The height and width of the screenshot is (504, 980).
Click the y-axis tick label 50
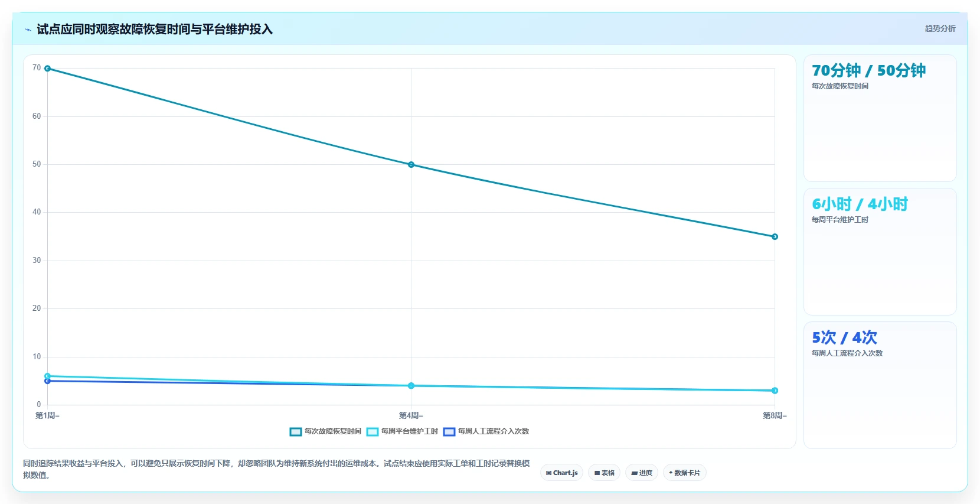point(37,164)
